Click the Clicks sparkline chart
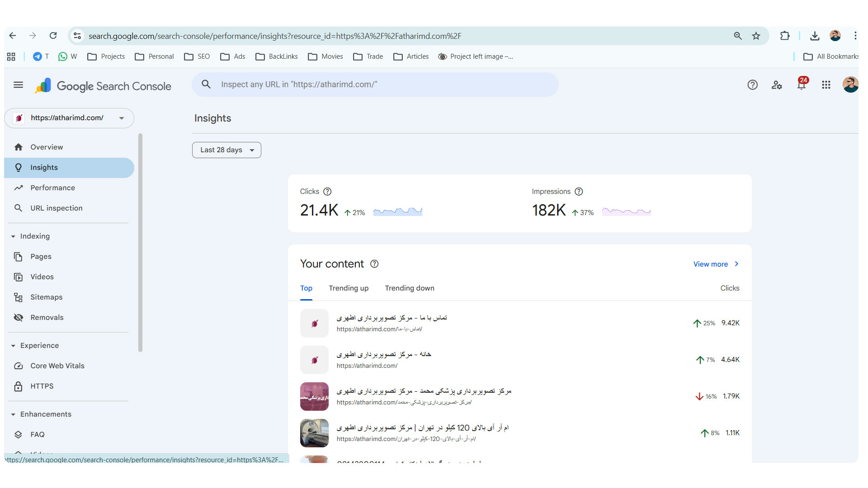Screen dimensions: 868x488 [398, 211]
